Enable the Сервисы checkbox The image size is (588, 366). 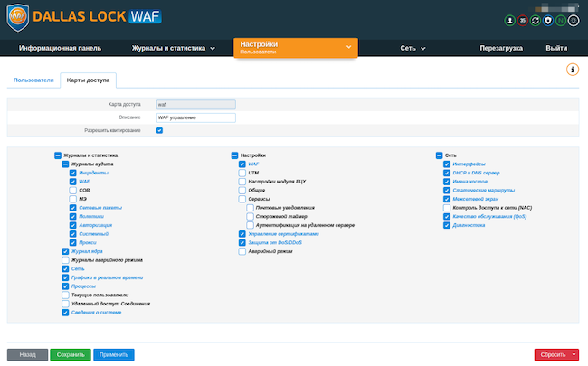[242, 199]
